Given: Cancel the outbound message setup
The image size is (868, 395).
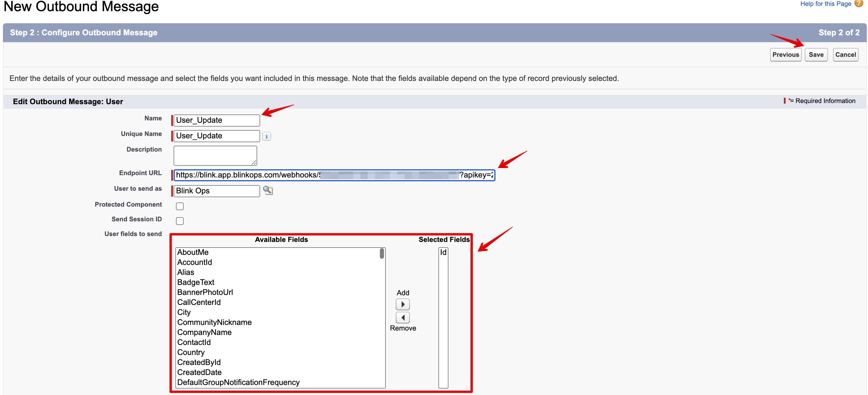Looking at the screenshot, I should point(845,54).
